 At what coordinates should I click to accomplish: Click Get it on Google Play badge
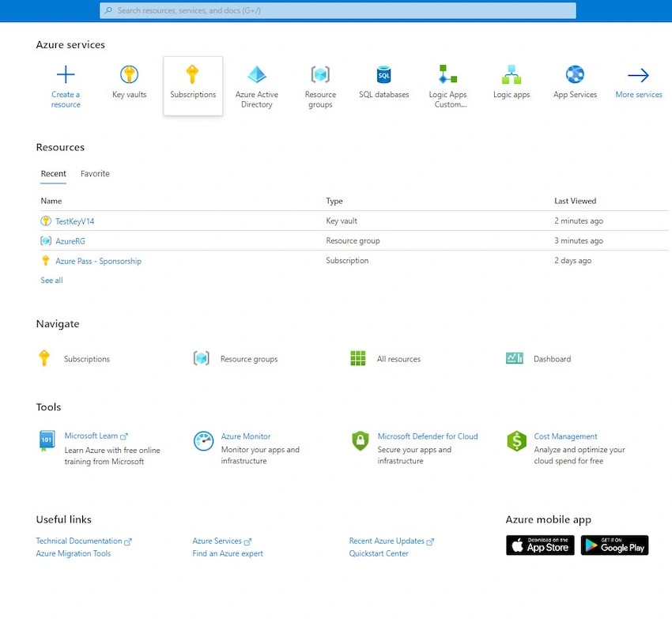[x=614, y=545]
